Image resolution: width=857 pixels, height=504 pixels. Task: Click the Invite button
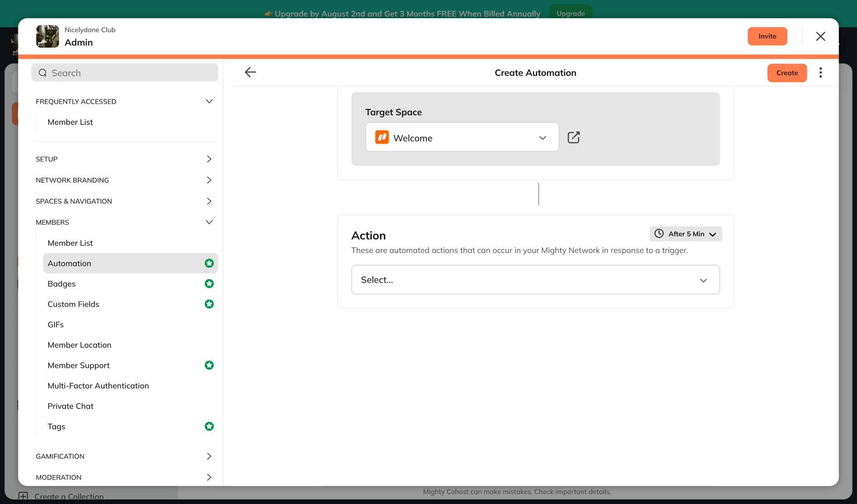pos(767,36)
